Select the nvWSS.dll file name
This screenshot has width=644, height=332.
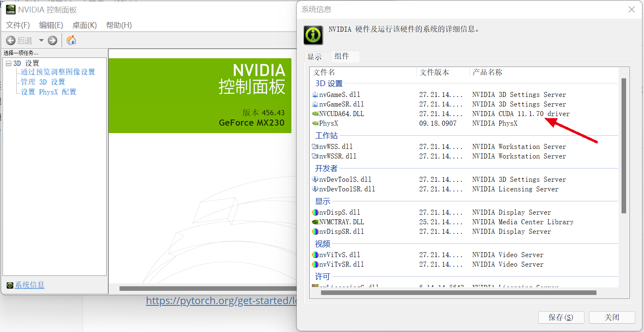click(x=336, y=146)
